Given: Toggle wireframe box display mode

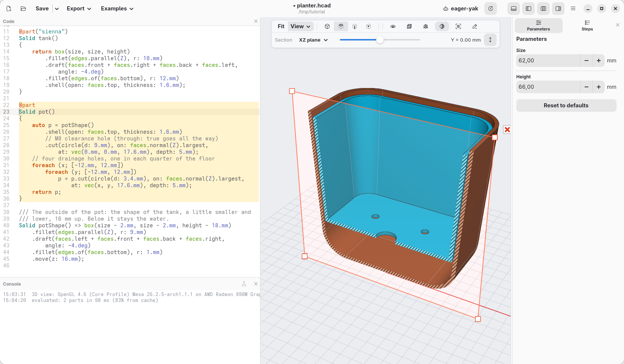Looking at the screenshot, I should (x=409, y=26).
